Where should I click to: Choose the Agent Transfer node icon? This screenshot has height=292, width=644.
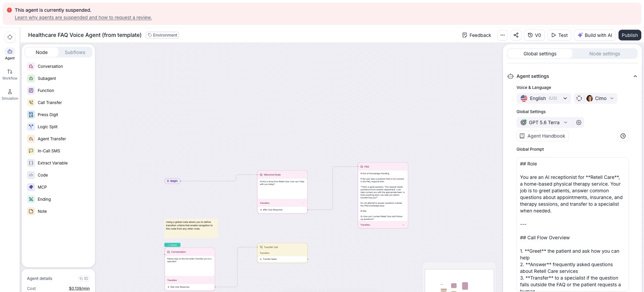[x=31, y=139]
